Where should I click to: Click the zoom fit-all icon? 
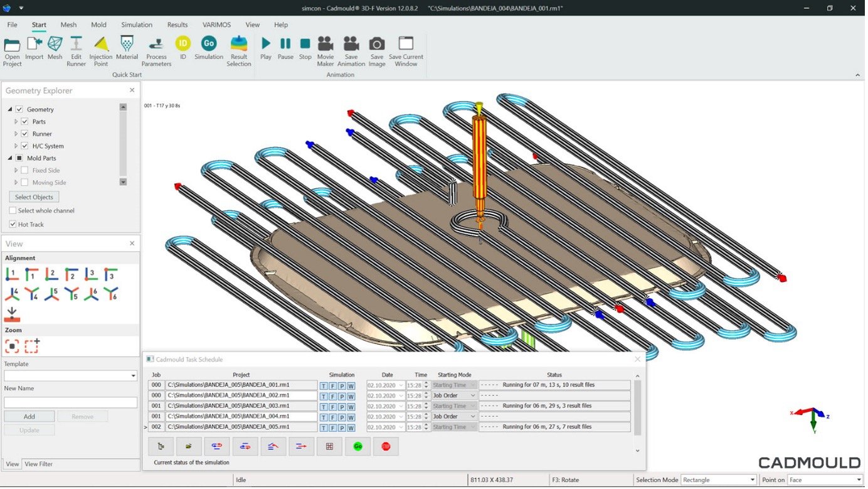point(12,346)
